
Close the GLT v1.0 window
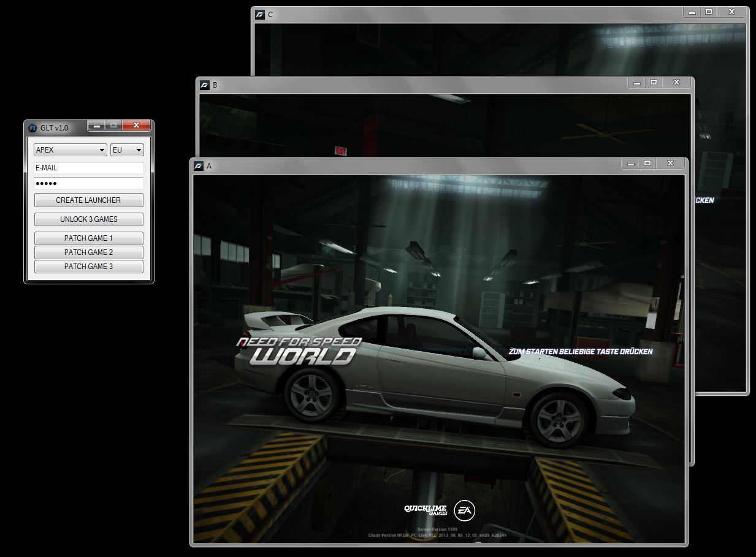[x=136, y=125]
